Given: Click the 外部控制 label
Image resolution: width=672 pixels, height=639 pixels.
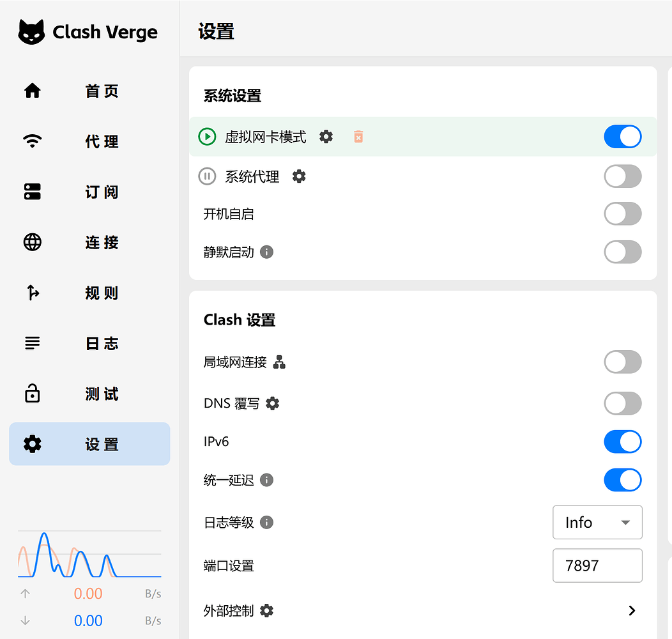Looking at the screenshot, I should click(229, 611).
